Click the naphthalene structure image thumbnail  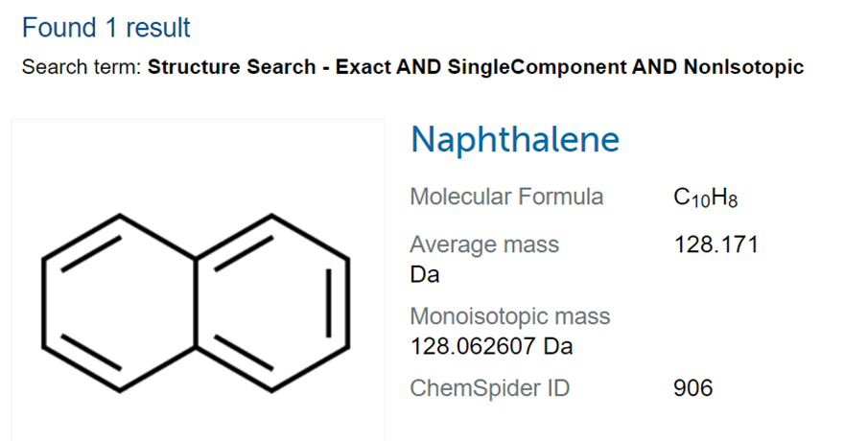(199, 280)
